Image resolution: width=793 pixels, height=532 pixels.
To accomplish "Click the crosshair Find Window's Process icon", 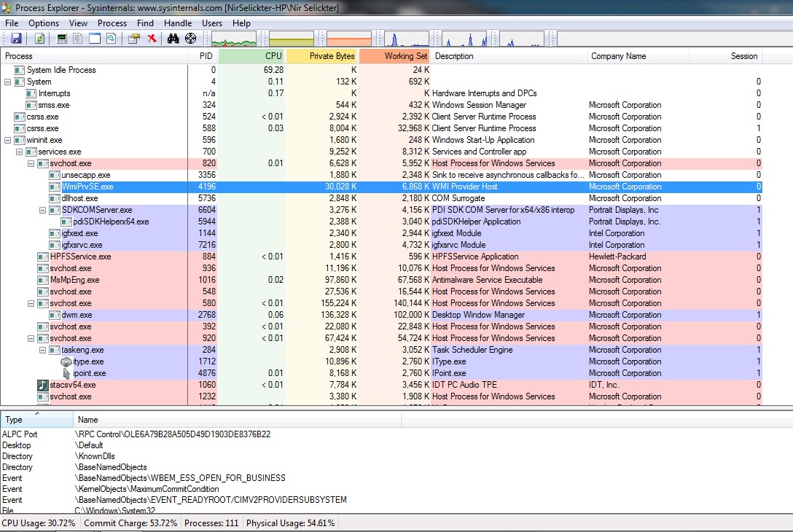I will (x=191, y=39).
